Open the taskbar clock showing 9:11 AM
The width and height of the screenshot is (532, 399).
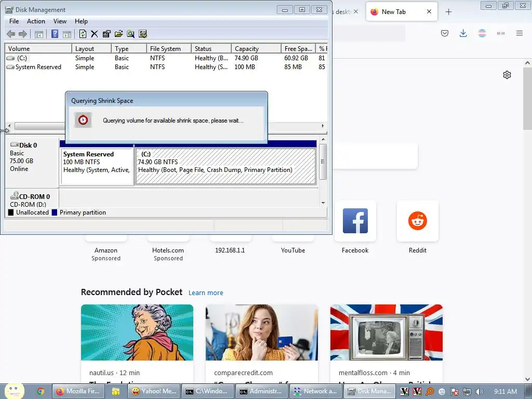506,392
